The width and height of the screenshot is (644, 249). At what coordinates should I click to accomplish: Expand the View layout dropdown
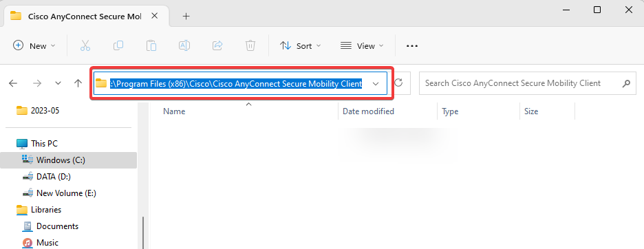point(362,45)
